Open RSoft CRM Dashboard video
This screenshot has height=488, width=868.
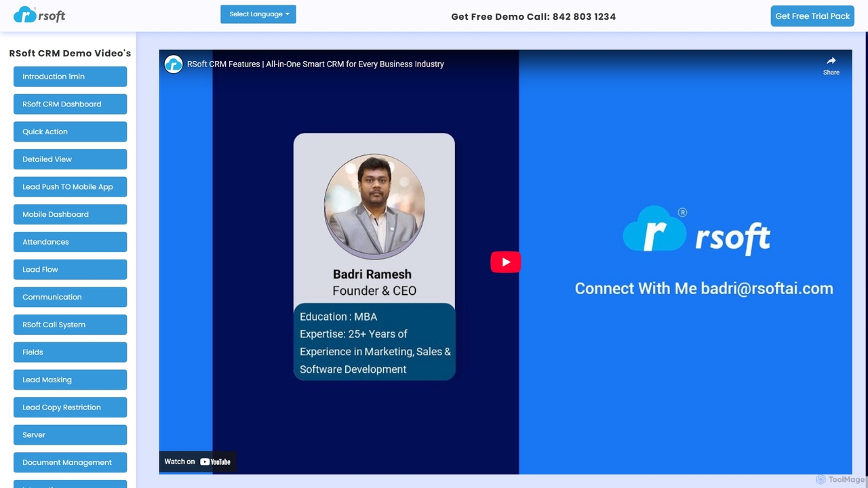coord(70,104)
